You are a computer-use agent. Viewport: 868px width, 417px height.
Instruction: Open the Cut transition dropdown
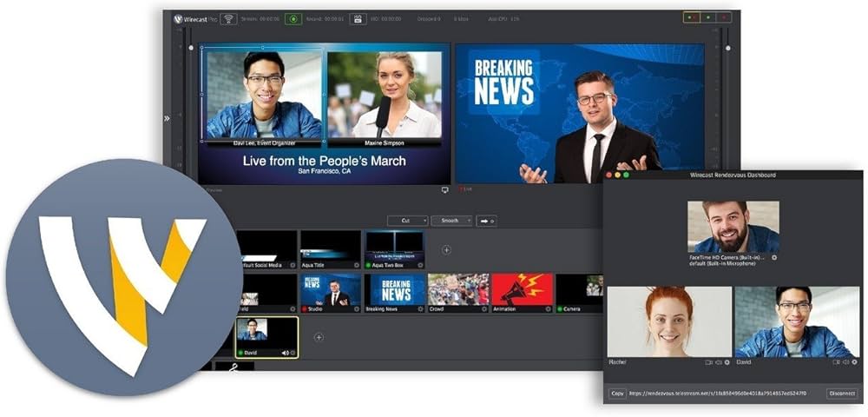(407, 221)
